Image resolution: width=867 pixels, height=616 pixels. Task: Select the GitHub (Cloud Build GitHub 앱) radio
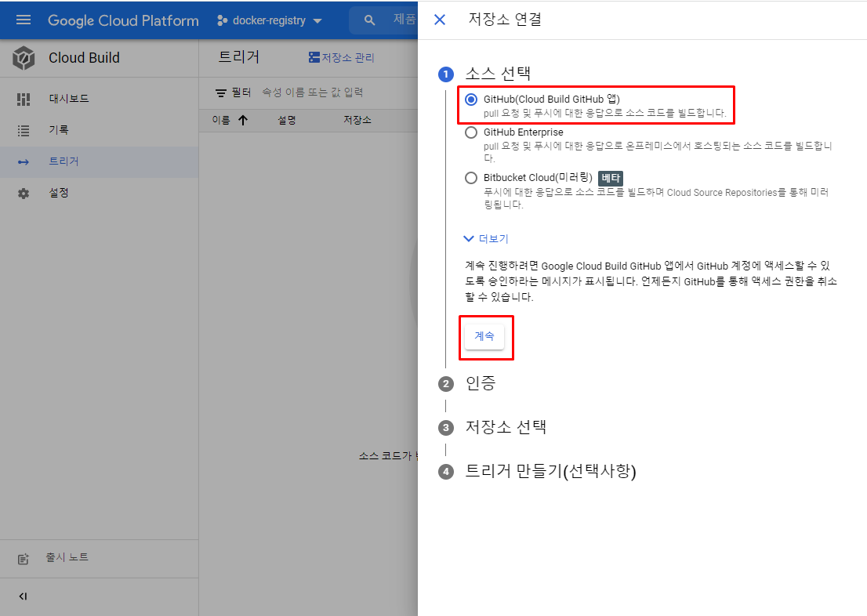click(x=471, y=100)
